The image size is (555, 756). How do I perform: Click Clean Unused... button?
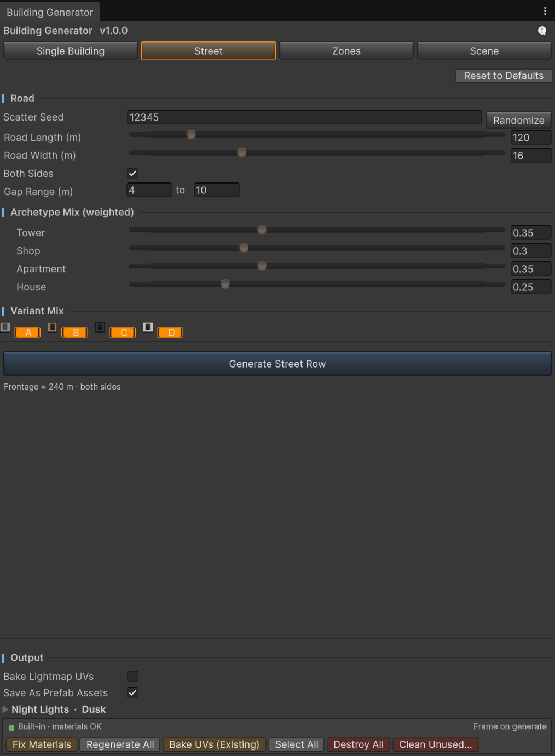click(x=436, y=744)
